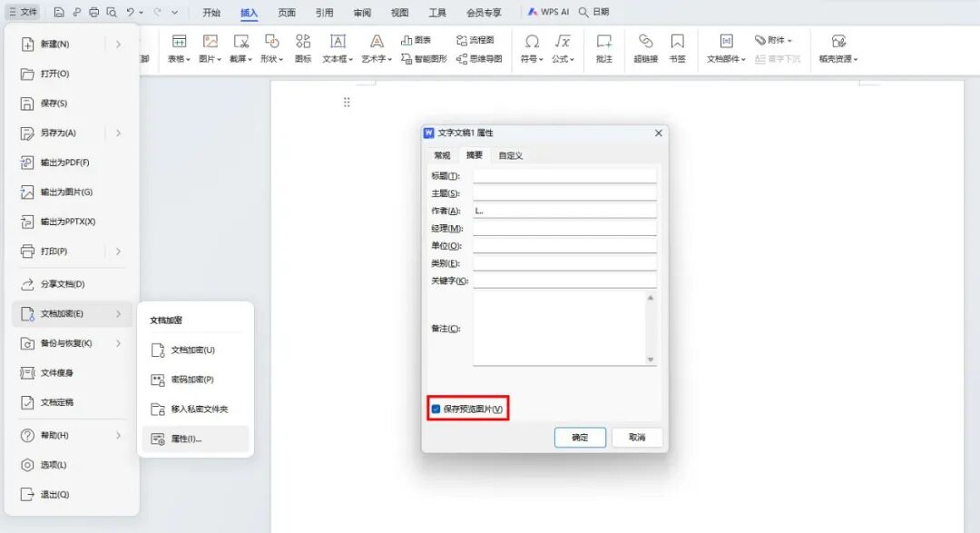This screenshot has width=980, height=533.
Task: Open the 截屏 screenshot tool
Action: [240, 49]
